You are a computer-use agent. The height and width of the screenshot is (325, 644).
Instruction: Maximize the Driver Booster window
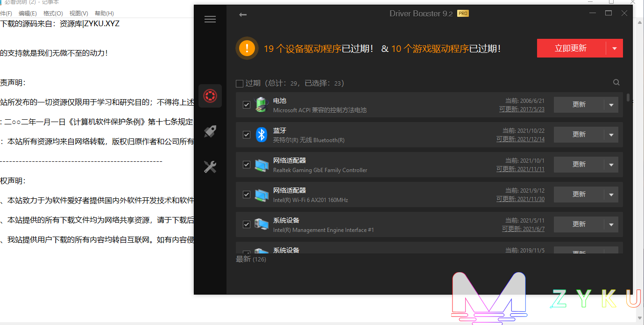pos(609,14)
